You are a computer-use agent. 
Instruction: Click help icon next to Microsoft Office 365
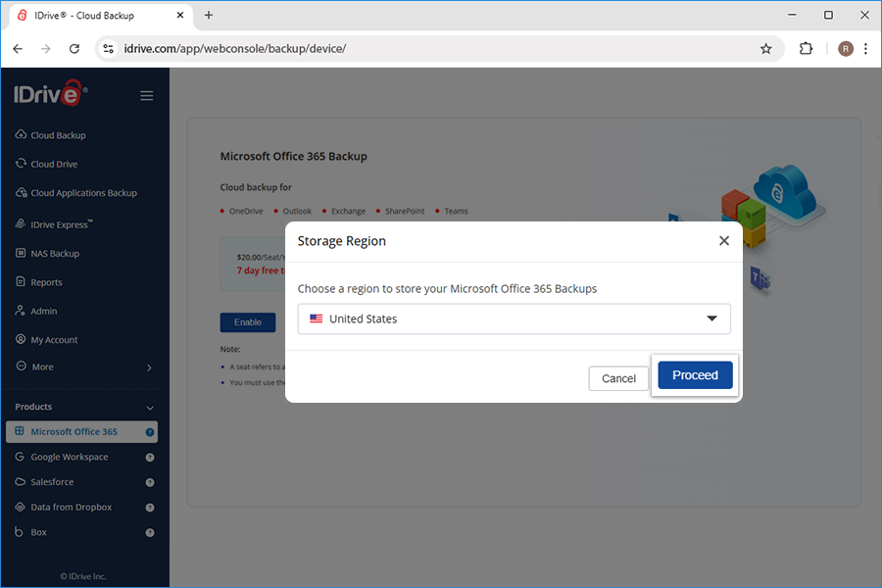150,432
